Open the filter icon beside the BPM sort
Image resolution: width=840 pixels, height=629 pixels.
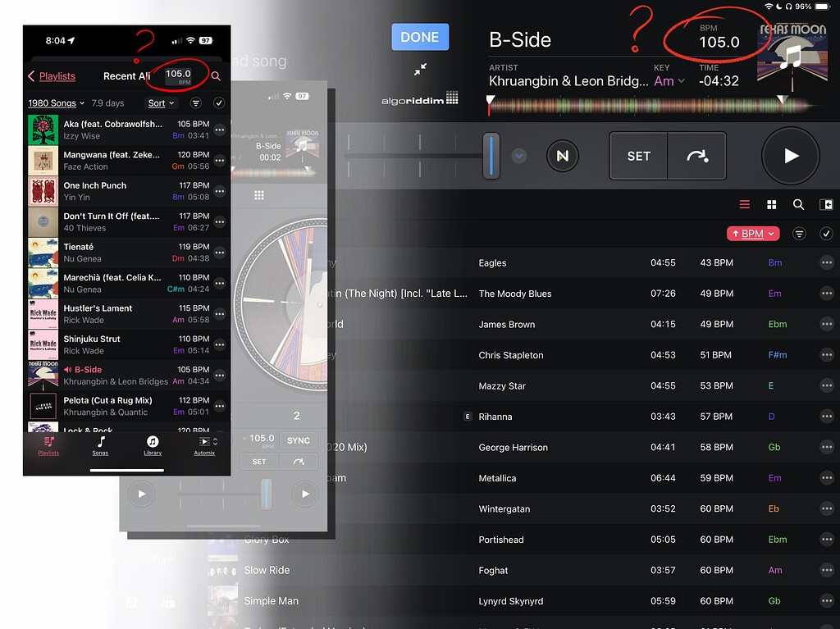(x=799, y=234)
